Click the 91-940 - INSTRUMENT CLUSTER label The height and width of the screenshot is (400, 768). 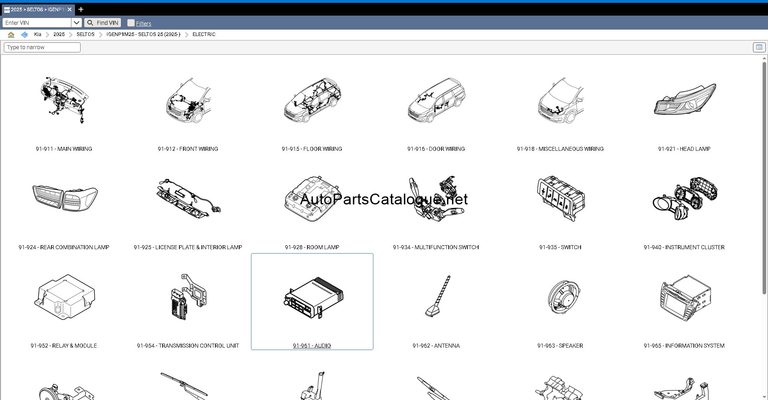684,247
